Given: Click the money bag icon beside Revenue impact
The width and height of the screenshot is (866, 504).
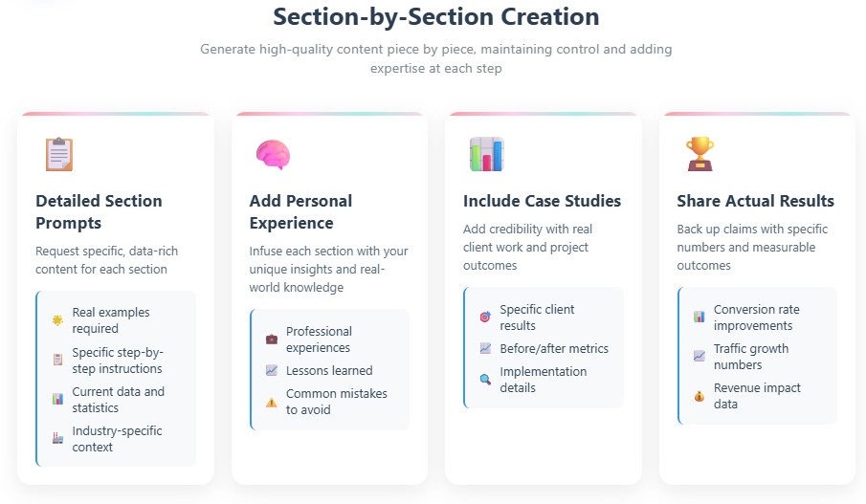Looking at the screenshot, I should [699, 396].
